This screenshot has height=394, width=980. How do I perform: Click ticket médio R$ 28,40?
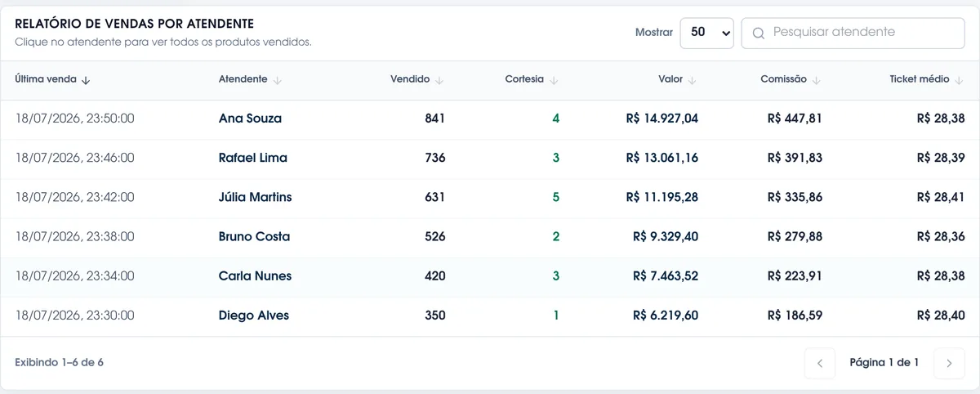[941, 316]
